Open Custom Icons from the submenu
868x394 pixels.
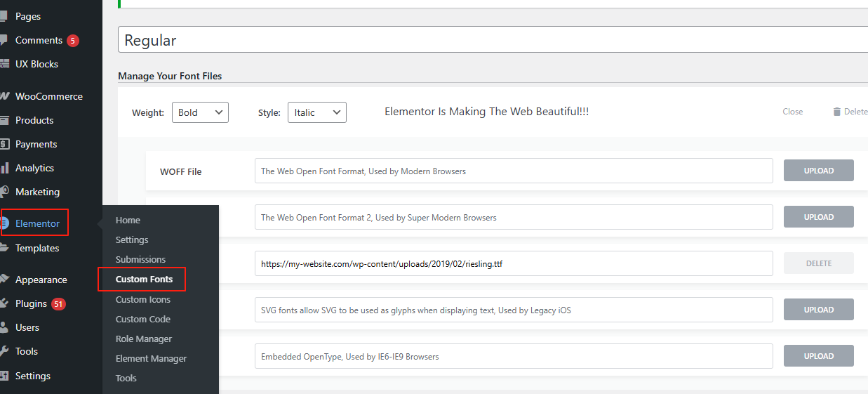(x=143, y=299)
